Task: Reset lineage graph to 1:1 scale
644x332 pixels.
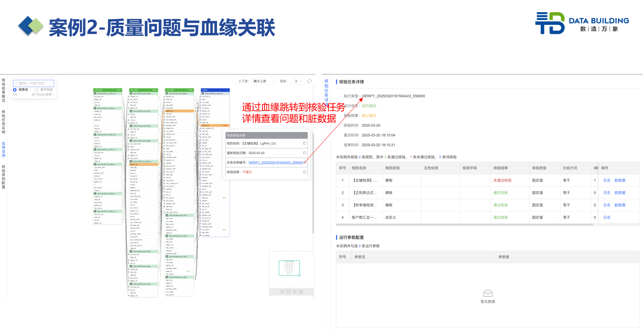Action: [288, 292]
